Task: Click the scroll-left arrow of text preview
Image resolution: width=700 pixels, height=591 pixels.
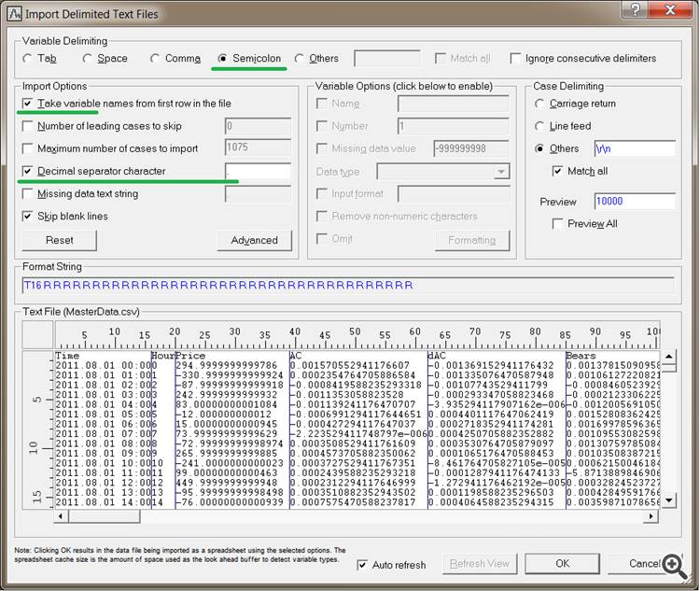Action: tap(62, 516)
